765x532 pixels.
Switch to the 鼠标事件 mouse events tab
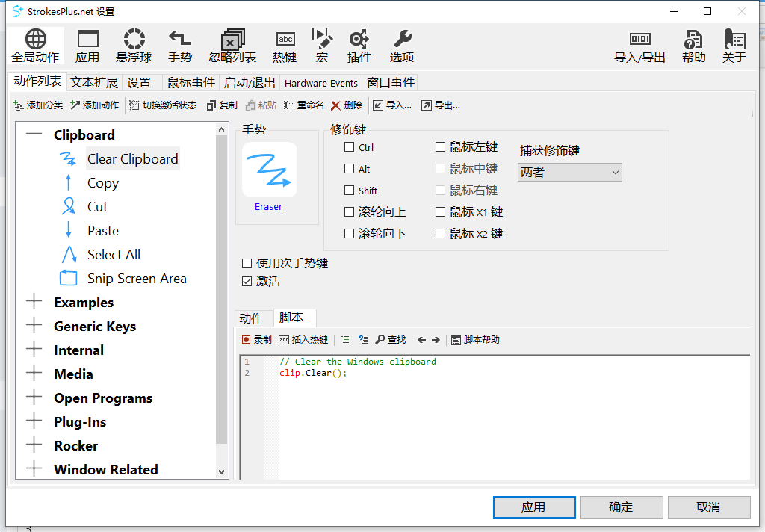(x=191, y=82)
